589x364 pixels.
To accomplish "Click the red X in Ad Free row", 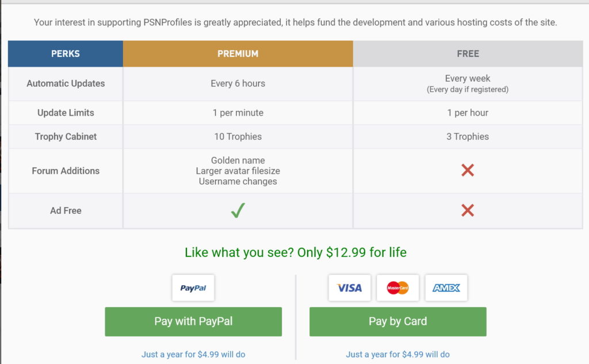I will pyautogui.click(x=468, y=210).
